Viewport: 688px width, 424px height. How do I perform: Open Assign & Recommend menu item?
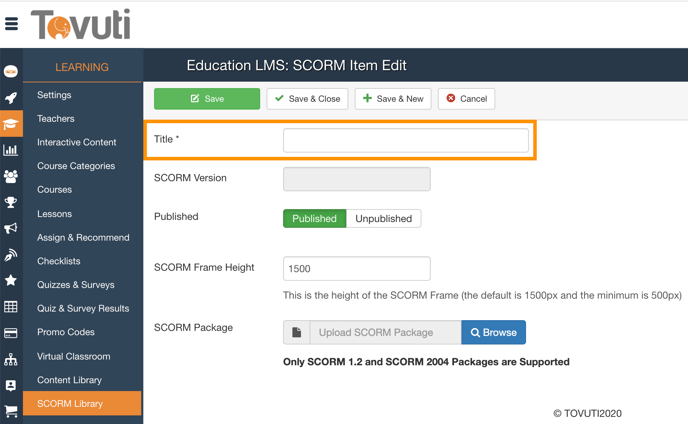(x=83, y=237)
